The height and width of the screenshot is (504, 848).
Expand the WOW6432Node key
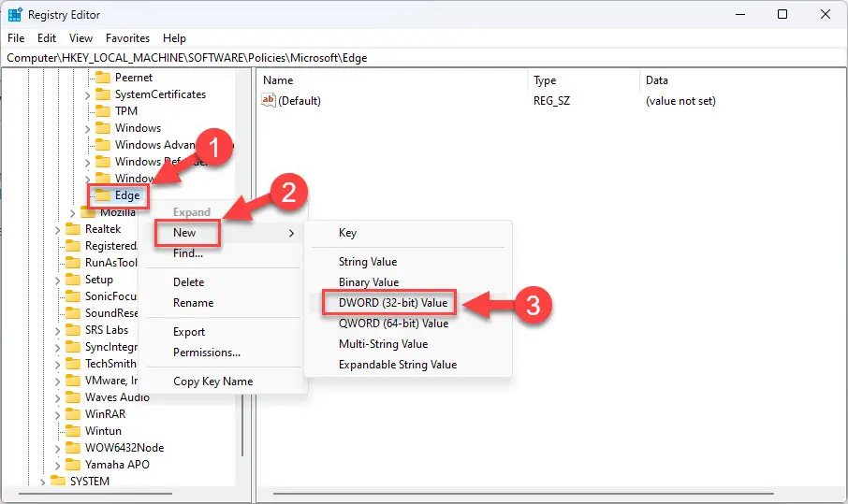[x=57, y=448]
